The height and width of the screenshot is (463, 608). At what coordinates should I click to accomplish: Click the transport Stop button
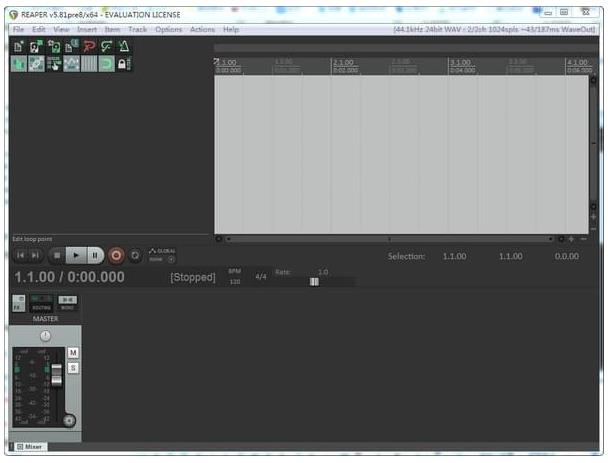pyautogui.click(x=57, y=255)
